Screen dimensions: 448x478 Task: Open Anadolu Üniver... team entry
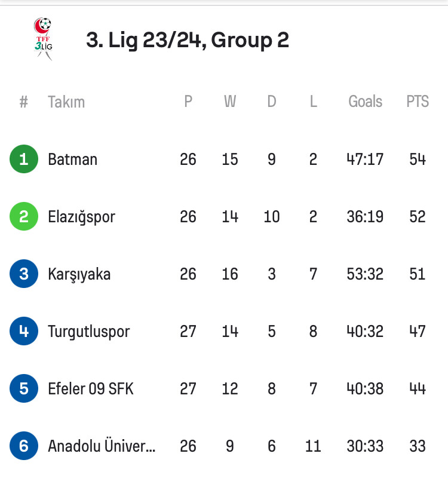pos(102,445)
